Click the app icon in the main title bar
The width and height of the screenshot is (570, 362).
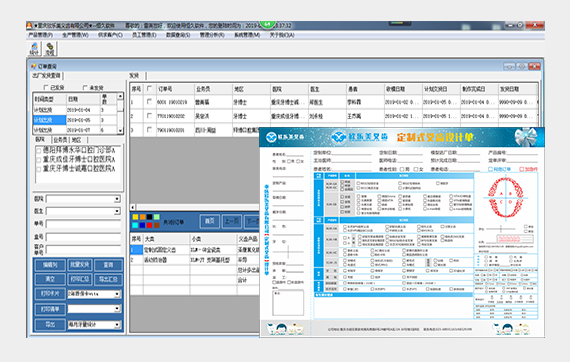click(29, 25)
